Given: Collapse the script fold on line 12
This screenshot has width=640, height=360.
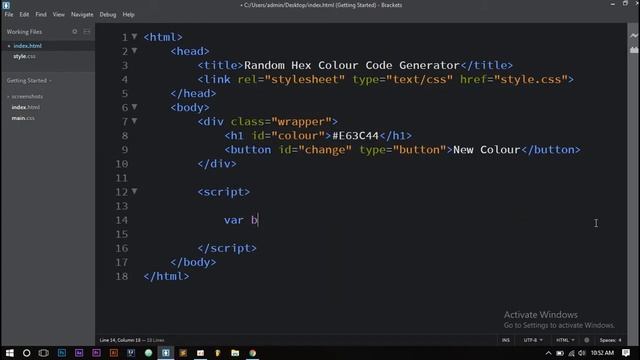Looking at the screenshot, I should point(134,191).
